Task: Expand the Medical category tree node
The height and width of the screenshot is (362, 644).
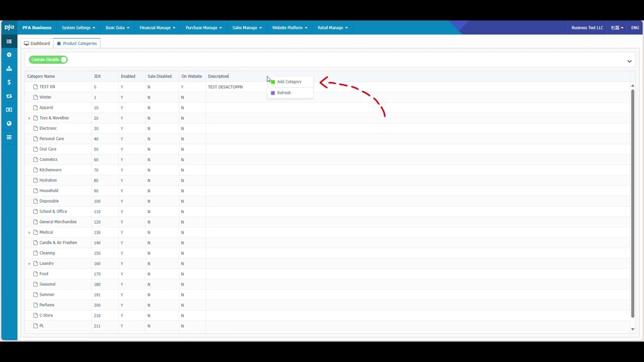Action: click(x=29, y=232)
